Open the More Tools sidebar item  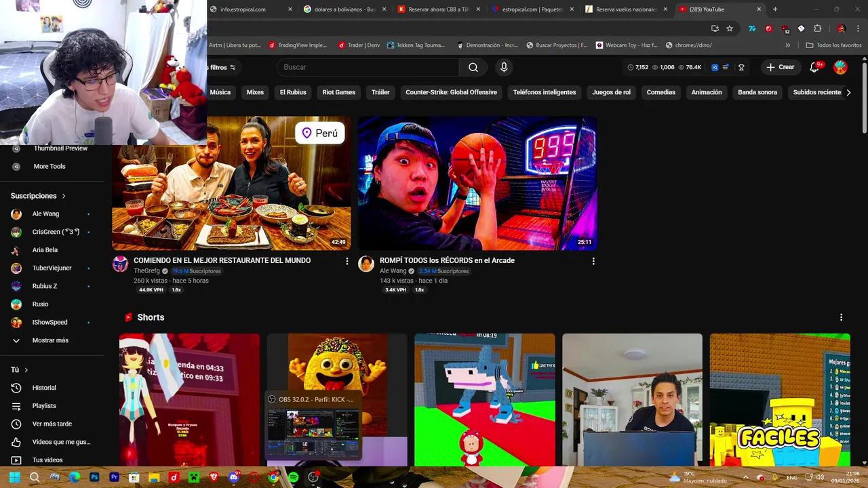coord(50,166)
